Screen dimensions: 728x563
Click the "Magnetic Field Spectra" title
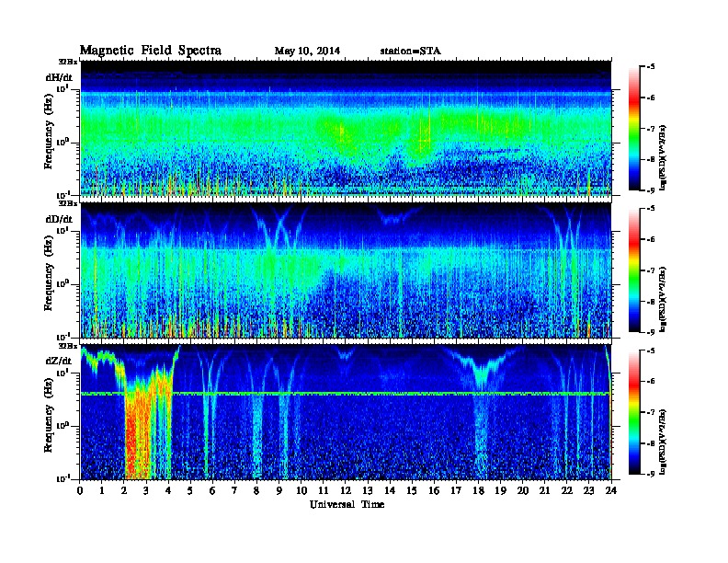pos(151,51)
